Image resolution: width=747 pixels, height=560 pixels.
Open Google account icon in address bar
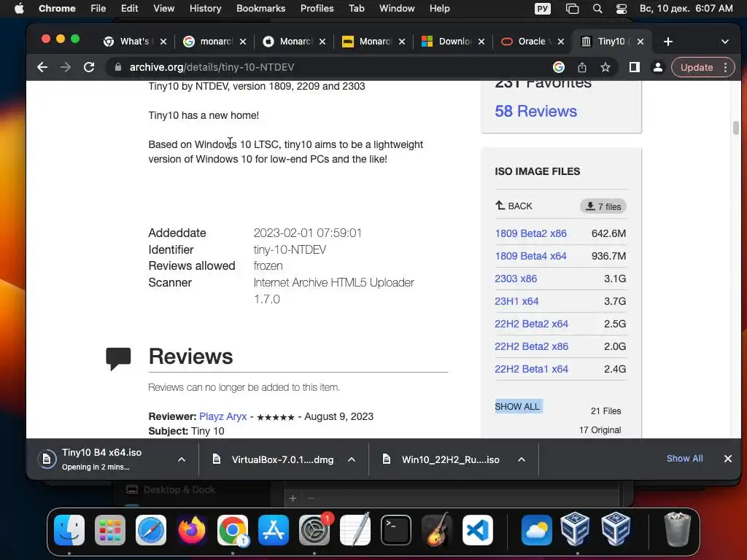(558, 67)
